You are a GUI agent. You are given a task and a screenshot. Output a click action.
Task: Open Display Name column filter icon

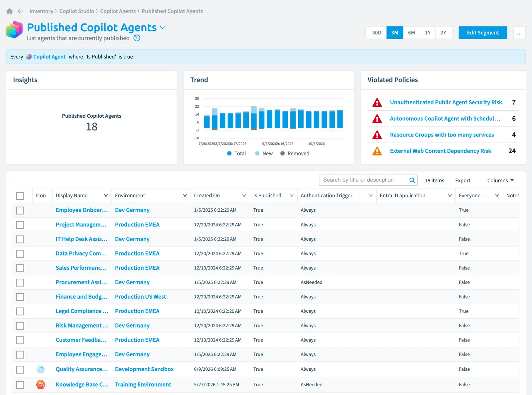click(x=106, y=196)
